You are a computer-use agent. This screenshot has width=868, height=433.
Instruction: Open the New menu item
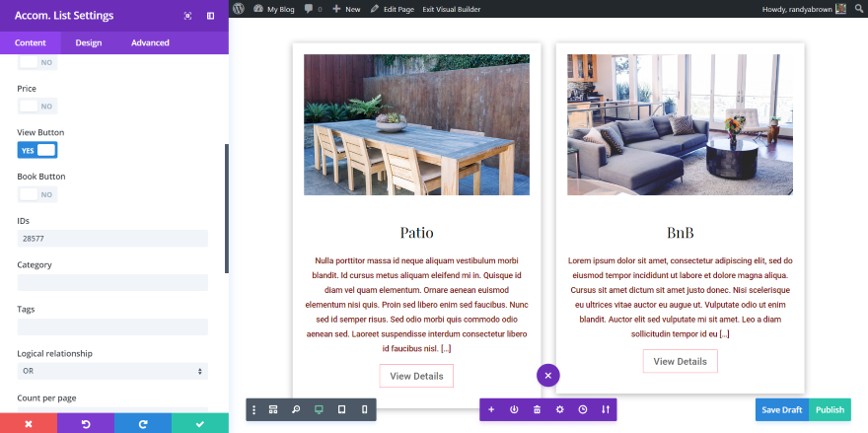(x=353, y=10)
